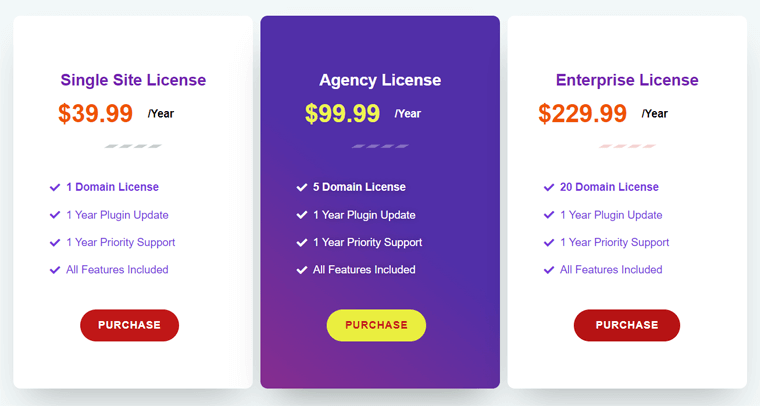Select the $99.99 yearly price
760x406 pixels.
click(342, 114)
